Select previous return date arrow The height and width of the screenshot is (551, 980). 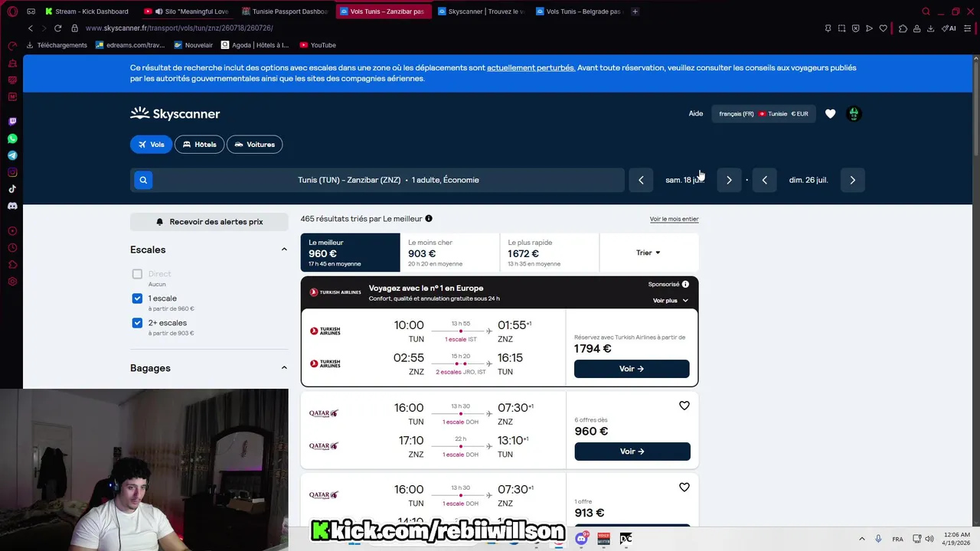click(764, 180)
